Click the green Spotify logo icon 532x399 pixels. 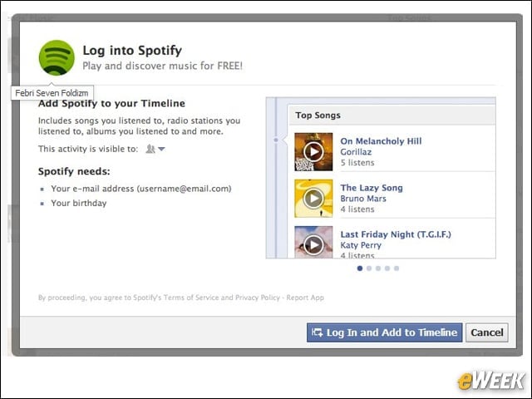tap(57, 57)
